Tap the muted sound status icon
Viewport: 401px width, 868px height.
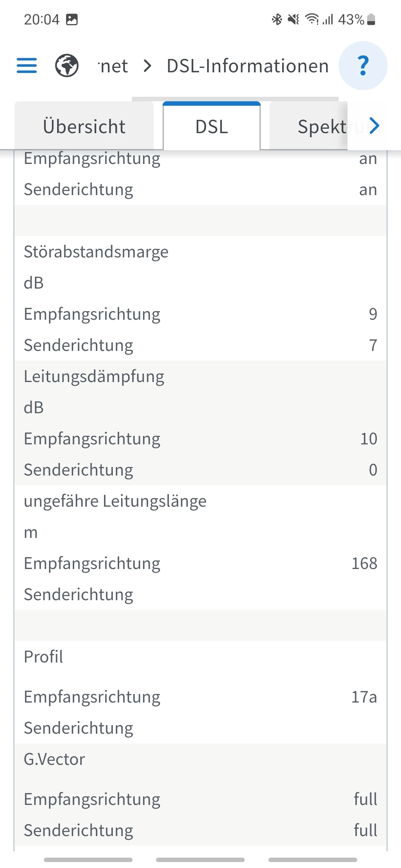[293, 19]
